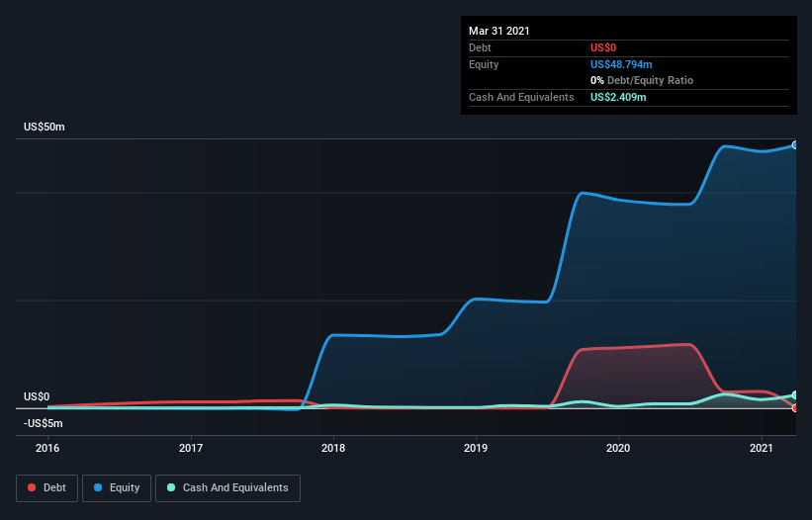Click the 2017 x-axis label
The image size is (812, 520).
pos(191,448)
